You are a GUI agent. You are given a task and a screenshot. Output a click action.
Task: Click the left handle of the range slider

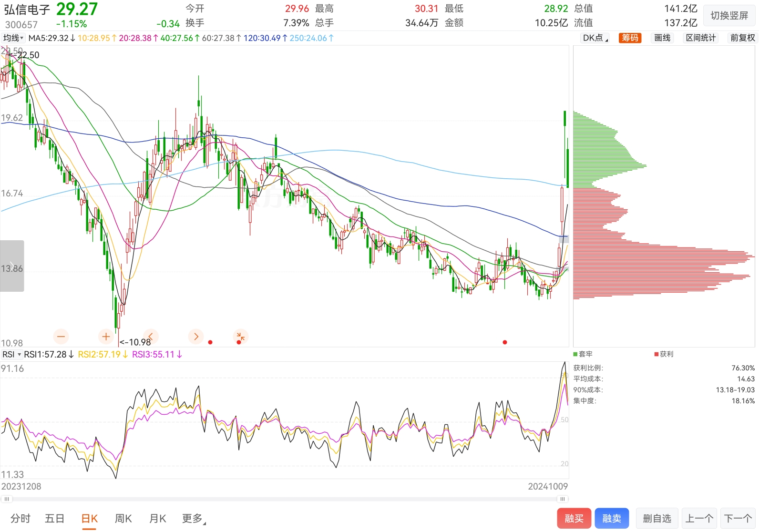pyautogui.click(x=7, y=499)
